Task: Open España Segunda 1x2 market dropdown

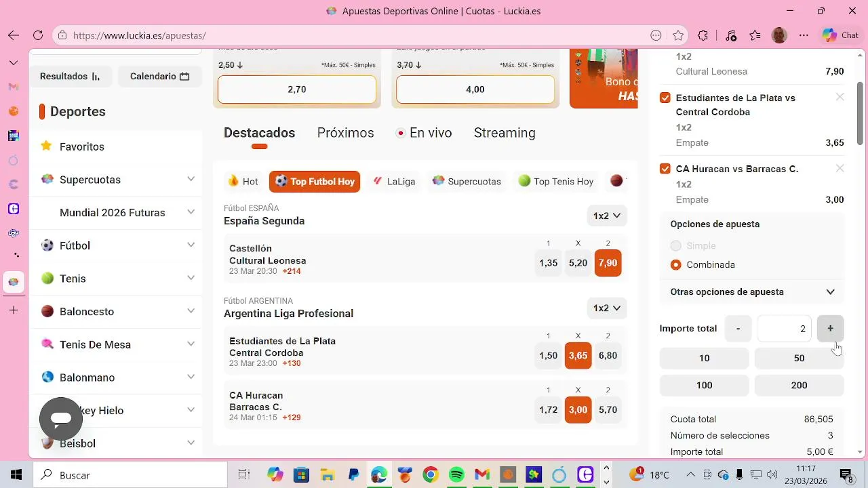Action: point(607,216)
